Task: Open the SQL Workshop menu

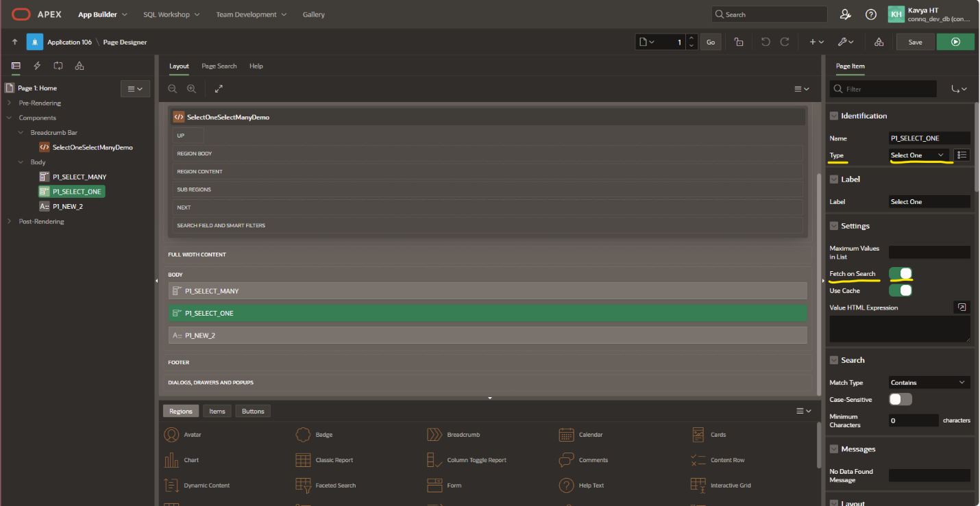Action: [x=171, y=14]
